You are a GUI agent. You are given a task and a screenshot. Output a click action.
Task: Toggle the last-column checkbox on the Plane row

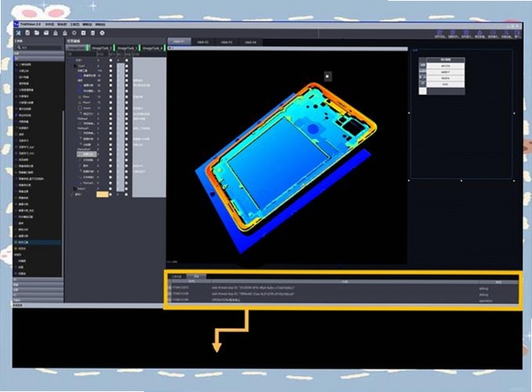pos(127,97)
